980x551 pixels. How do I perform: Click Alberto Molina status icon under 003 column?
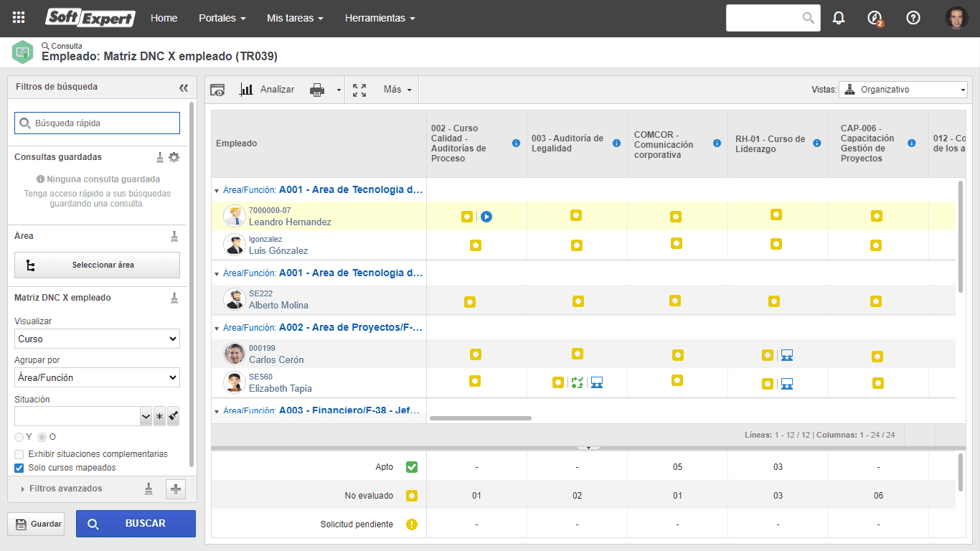click(578, 302)
